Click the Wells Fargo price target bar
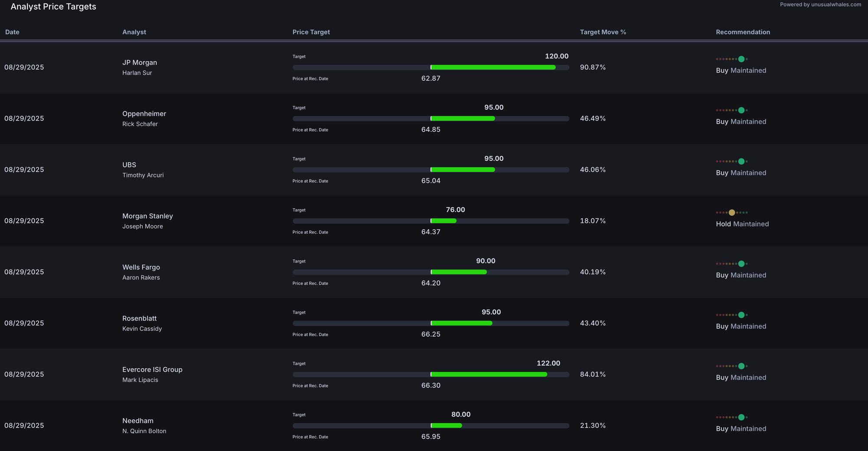 431,272
